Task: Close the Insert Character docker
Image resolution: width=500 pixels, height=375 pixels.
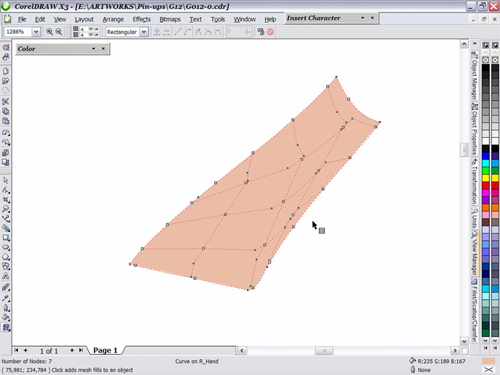Action: (372, 18)
